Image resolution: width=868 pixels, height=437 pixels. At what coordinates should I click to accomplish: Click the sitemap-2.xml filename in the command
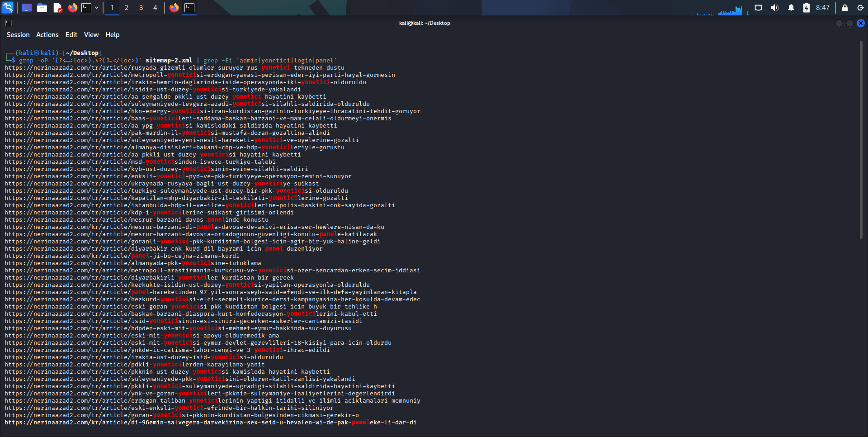click(169, 60)
